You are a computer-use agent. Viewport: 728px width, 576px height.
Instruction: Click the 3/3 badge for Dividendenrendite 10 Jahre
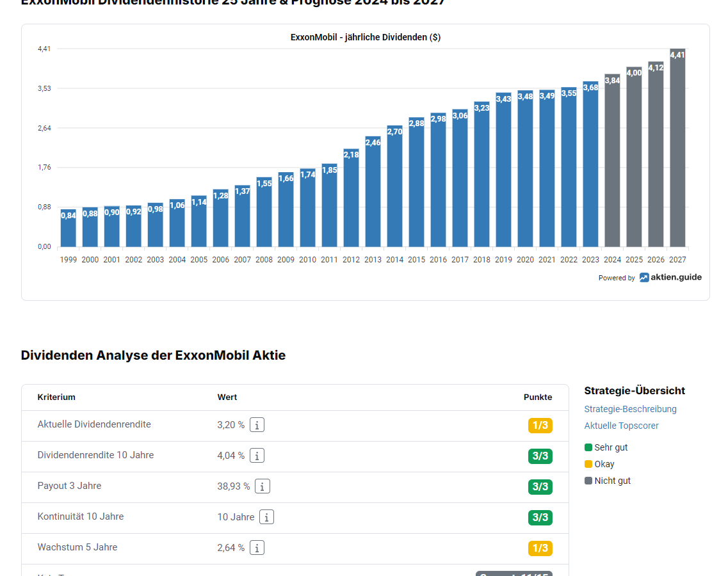[540, 456]
